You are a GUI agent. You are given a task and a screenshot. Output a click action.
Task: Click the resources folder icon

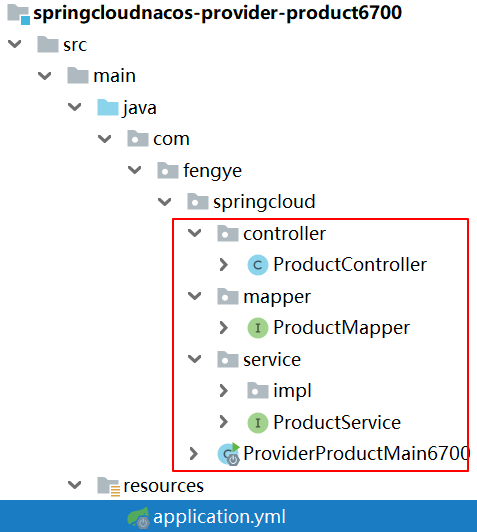pyautogui.click(x=109, y=486)
